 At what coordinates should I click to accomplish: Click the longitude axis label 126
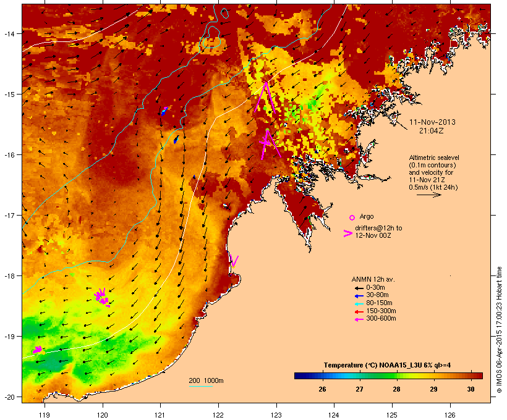point(449,415)
